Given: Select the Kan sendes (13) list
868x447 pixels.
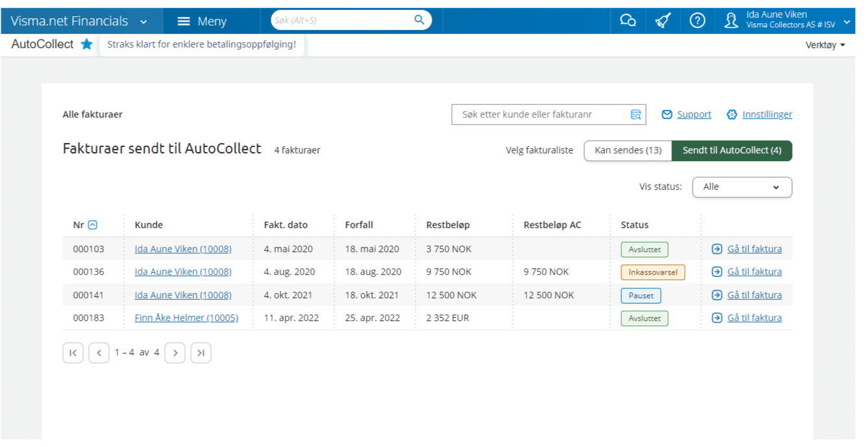Looking at the screenshot, I should (x=628, y=151).
